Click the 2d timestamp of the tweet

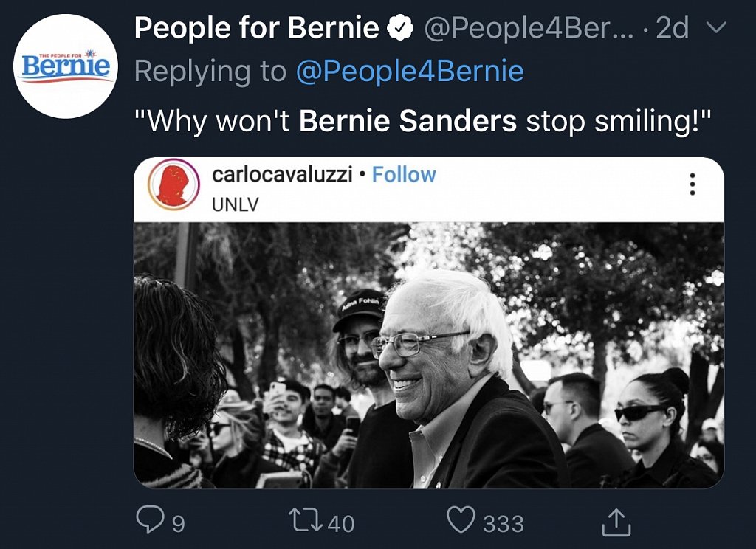tap(672, 29)
